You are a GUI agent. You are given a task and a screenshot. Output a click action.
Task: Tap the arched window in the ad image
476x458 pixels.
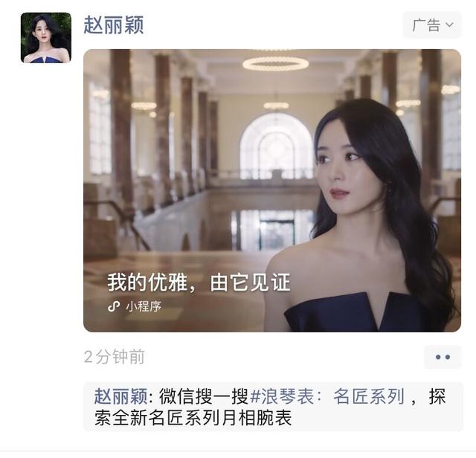pyautogui.click(x=276, y=146)
